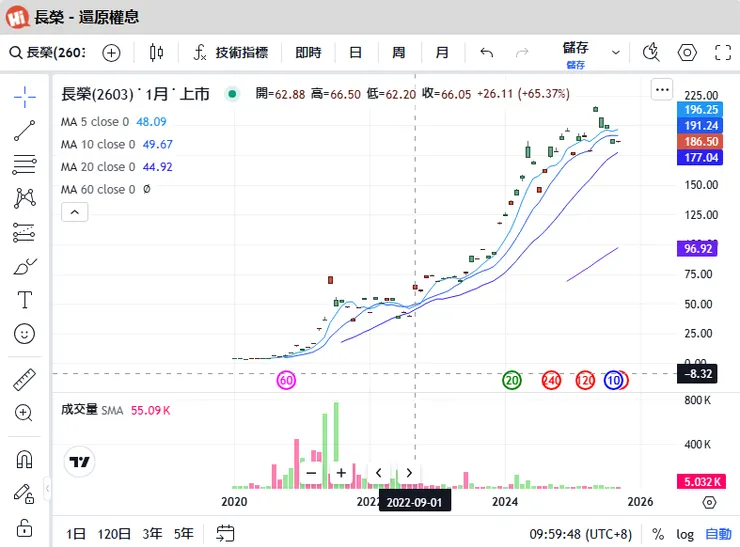Click the green market status dot

[232, 94]
